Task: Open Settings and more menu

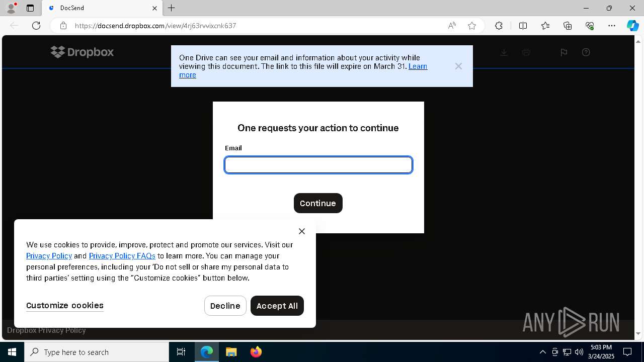Action: tap(612, 26)
